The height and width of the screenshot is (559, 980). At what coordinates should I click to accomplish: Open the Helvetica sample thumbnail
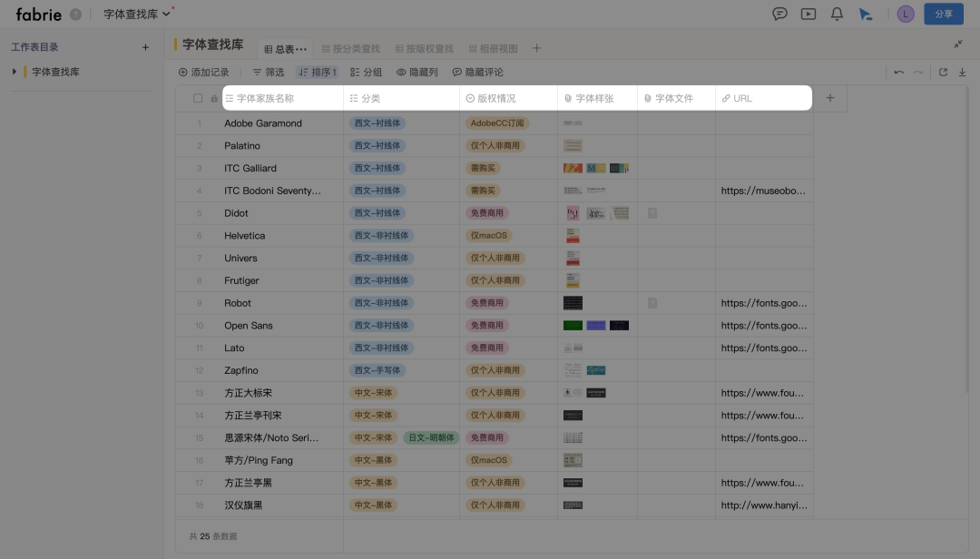573,236
